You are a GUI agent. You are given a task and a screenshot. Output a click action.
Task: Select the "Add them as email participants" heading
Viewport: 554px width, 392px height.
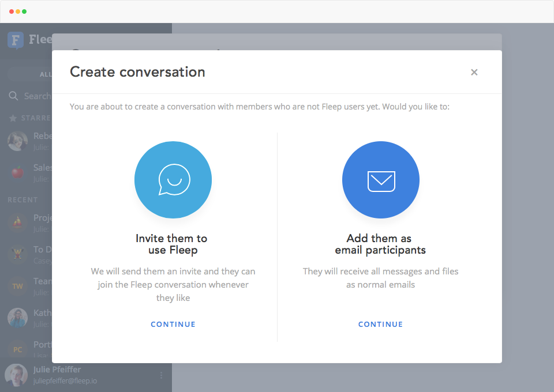tap(380, 244)
